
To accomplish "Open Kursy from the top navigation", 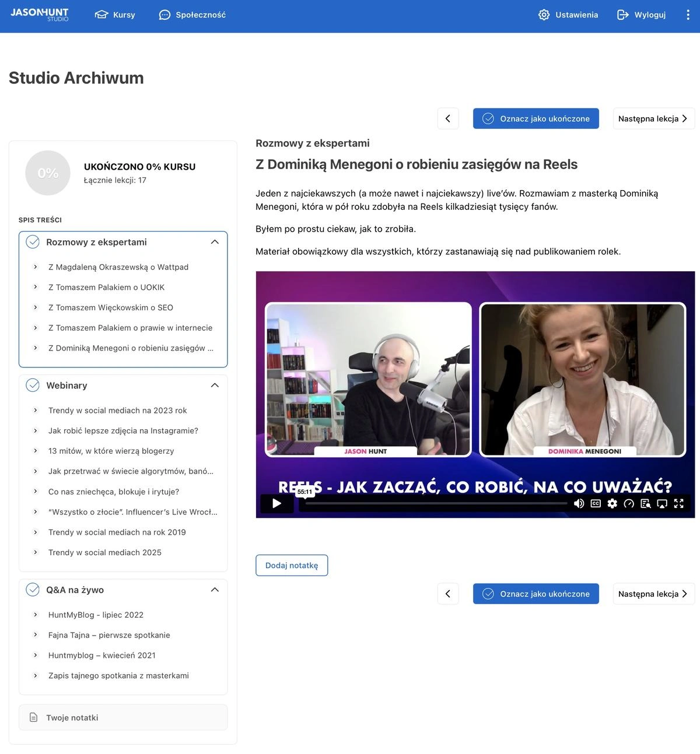I will [x=115, y=15].
